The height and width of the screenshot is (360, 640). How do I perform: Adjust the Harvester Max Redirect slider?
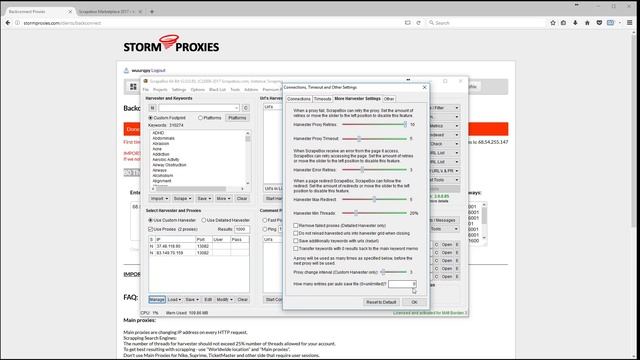pyautogui.click(x=374, y=200)
